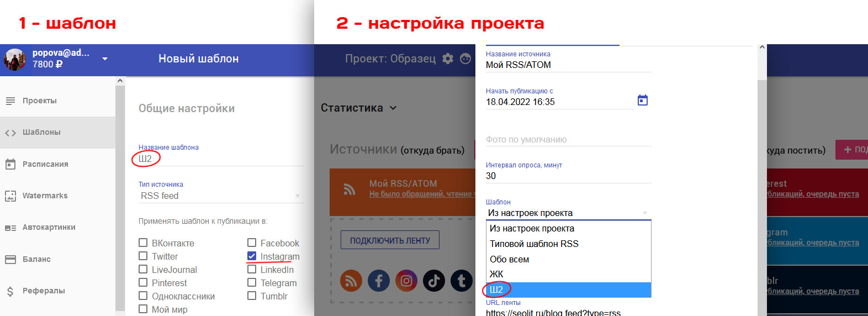
Task: Open Шаблоны in the sidebar menu
Action: coord(41,133)
